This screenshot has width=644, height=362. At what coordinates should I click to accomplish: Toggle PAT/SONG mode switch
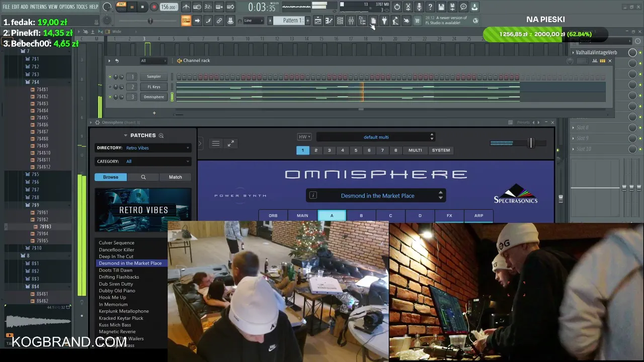pos(121,7)
